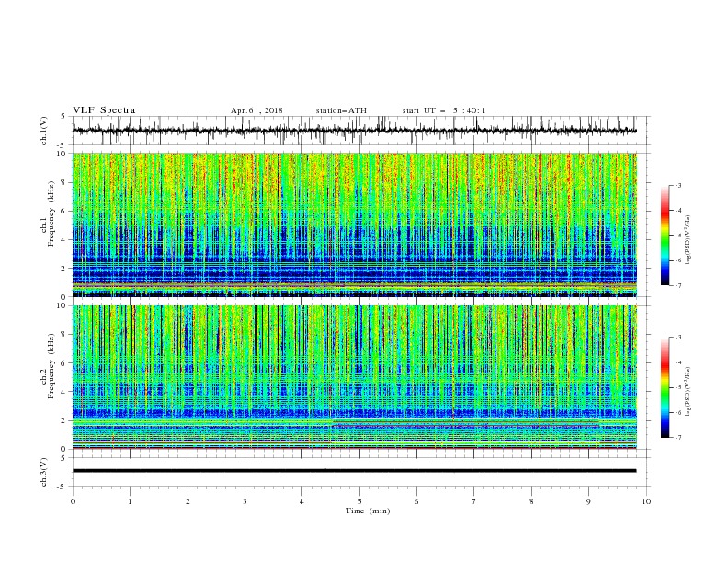Click the ch.1 'Frequency (kHz)' axis label
728x563 pixels.
click(x=51, y=214)
